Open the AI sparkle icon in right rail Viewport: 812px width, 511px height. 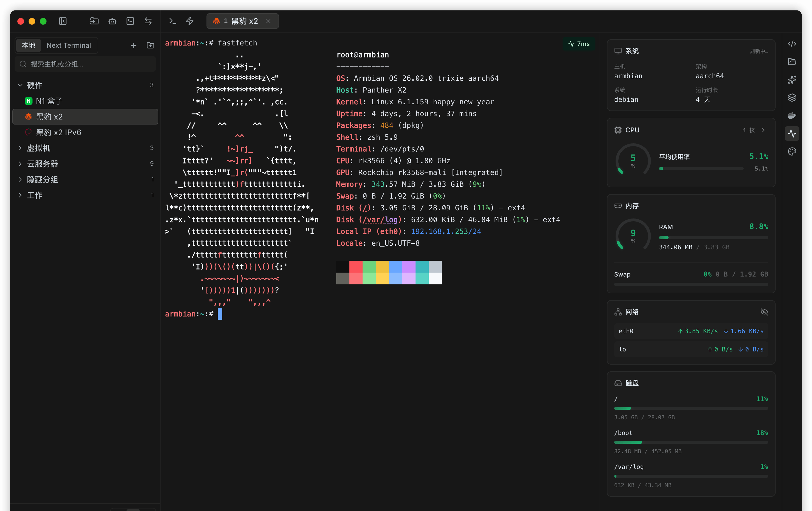(x=792, y=80)
